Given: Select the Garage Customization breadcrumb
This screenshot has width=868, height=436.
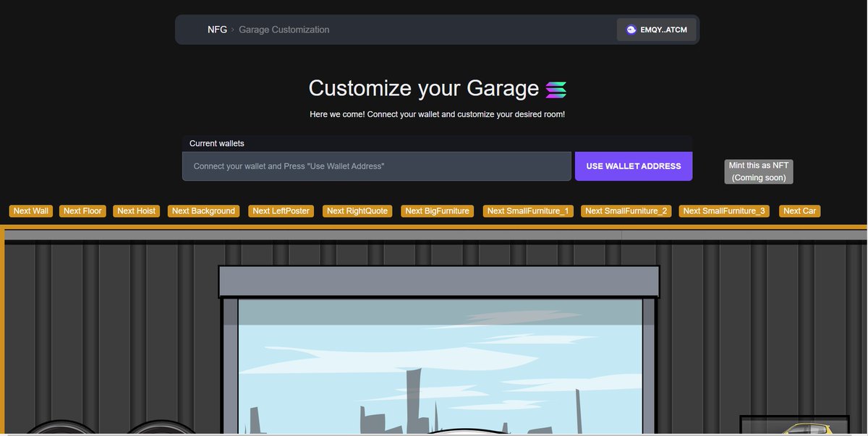Looking at the screenshot, I should [x=284, y=30].
